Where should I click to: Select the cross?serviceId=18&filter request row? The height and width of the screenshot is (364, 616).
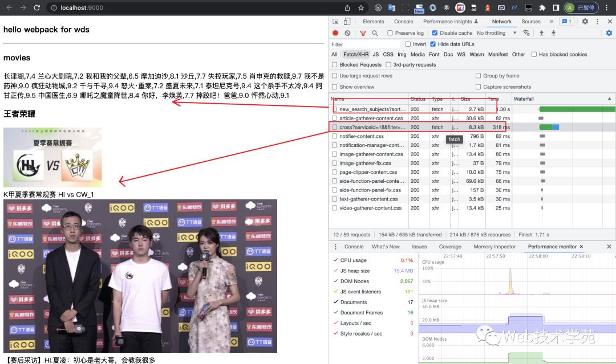pos(420,127)
